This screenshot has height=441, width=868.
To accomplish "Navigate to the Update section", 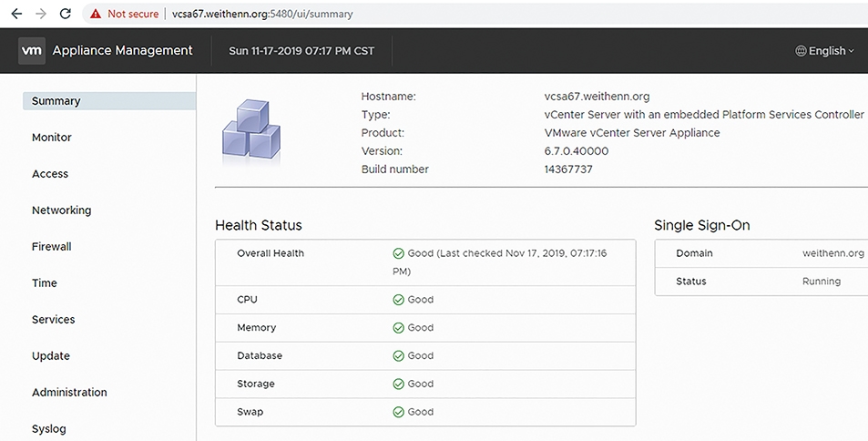I will [51, 356].
